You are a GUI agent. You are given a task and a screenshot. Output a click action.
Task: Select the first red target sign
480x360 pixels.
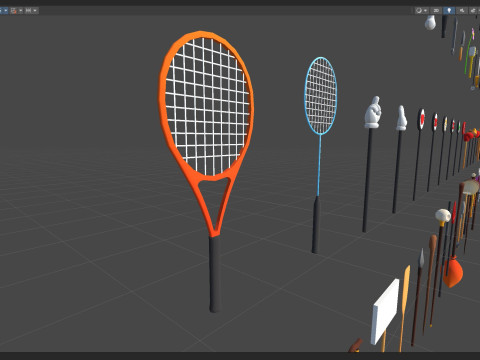click(421, 119)
